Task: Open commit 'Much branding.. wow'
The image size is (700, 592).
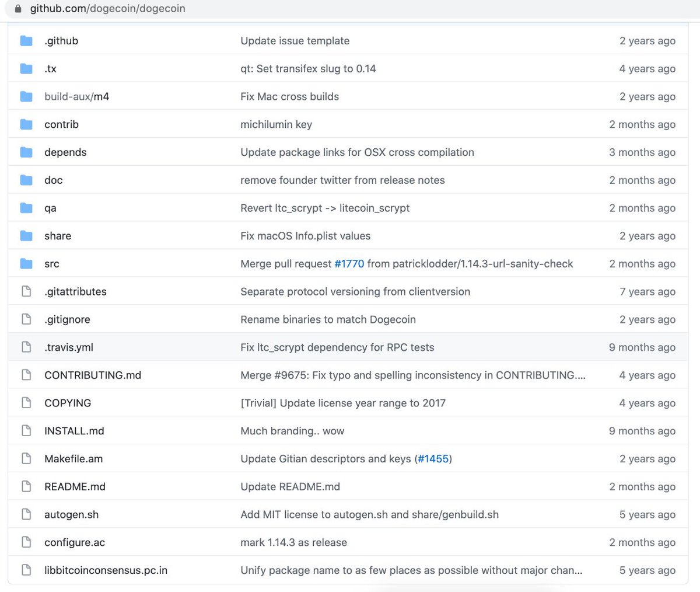Action: [292, 431]
